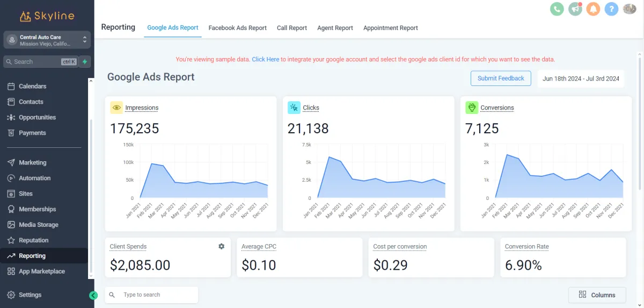Click the $2,085.00 spend value
Viewport: 644px width, 308px height.
pyautogui.click(x=140, y=265)
